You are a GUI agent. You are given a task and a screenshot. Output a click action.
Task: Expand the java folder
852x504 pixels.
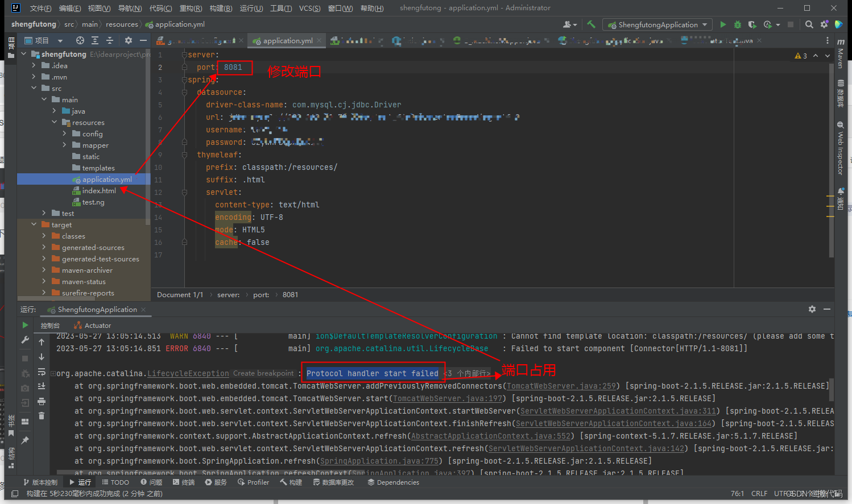pos(55,111)
